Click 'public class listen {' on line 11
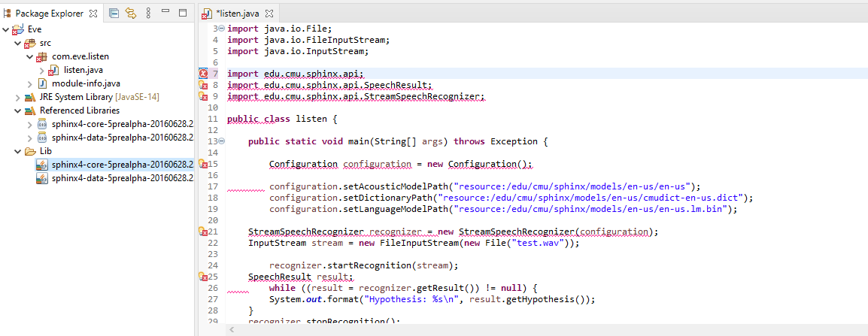Screen dimensions: 868x336 click(x=282, y=119)
